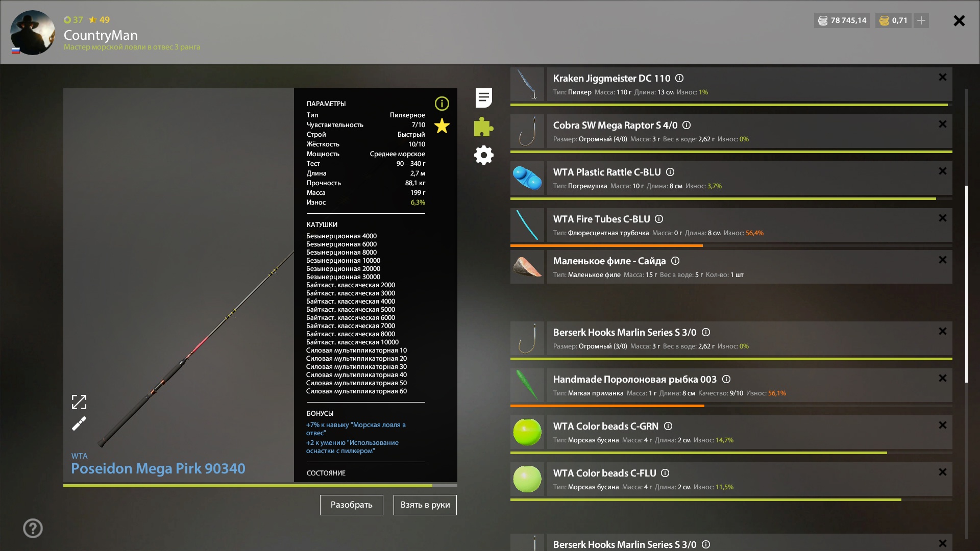Image resolution: width=980 pixels, height=551 pixels.
Task: Click the blue Plastic Rattle thumbnail
Action: pos(527,178)
